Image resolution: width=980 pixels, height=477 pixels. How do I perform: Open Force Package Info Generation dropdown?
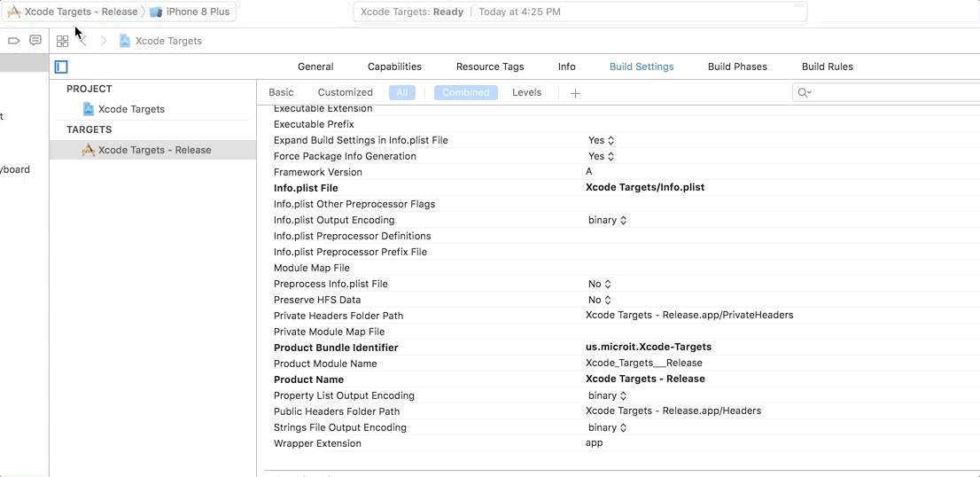(x=601, y=156)
